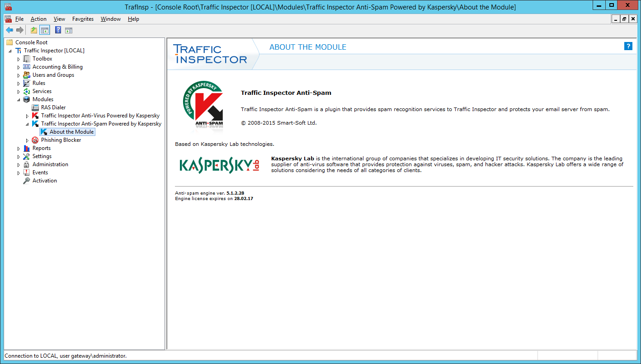
Task: Toggle the Show/Hide Console Tree button
Action: click(x=44, y=30)
